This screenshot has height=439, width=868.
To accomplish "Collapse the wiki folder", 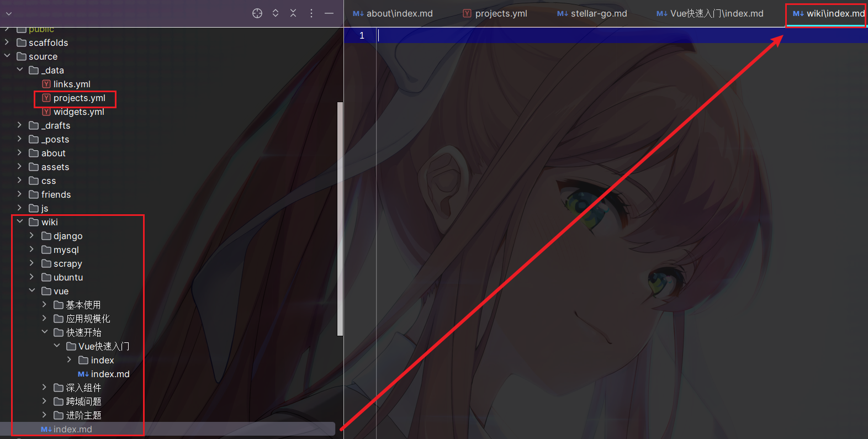I will tap(20, 222).
